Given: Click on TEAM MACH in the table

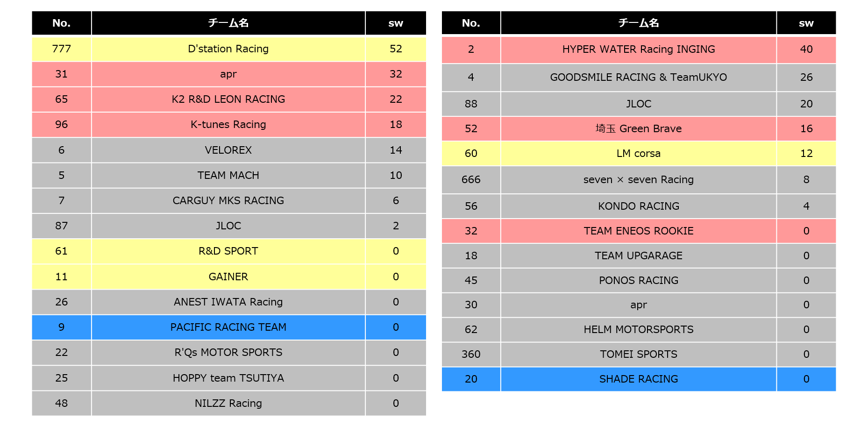Looking at the screenshot, I should pos(228,175).
